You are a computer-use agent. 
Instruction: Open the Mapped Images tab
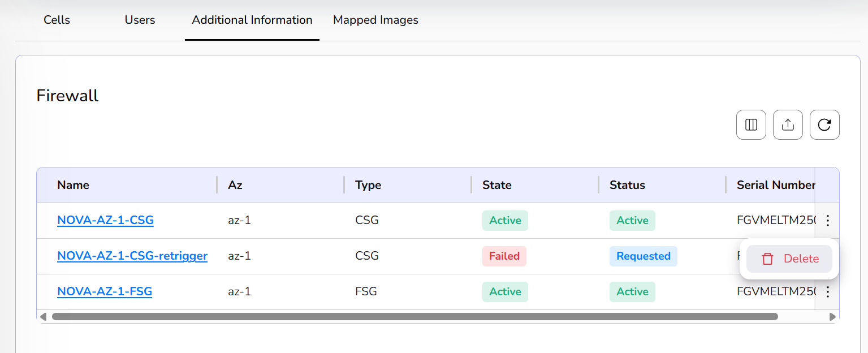(375, 20)
